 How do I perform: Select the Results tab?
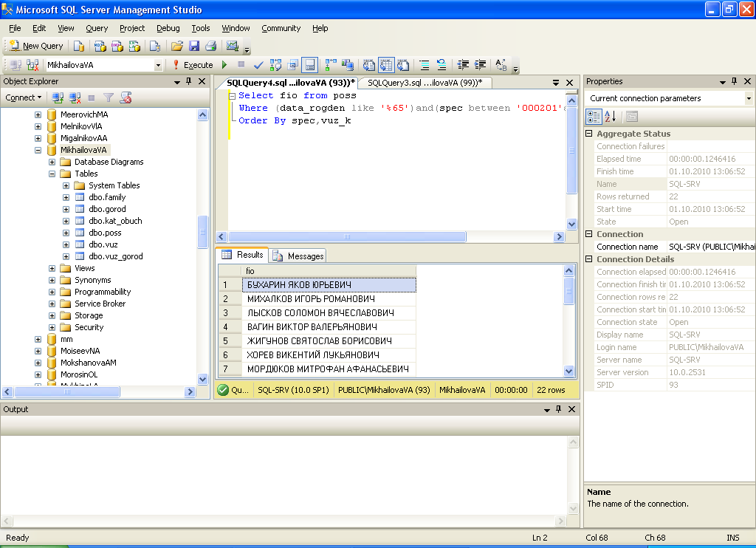click(x=242, y=255)
